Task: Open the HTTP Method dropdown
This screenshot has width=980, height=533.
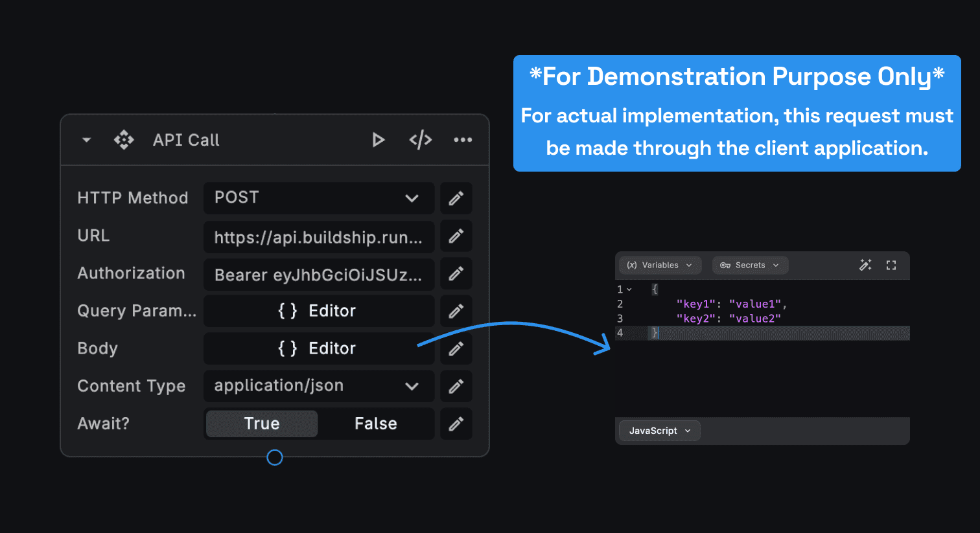Action: (x=411, y=198)
